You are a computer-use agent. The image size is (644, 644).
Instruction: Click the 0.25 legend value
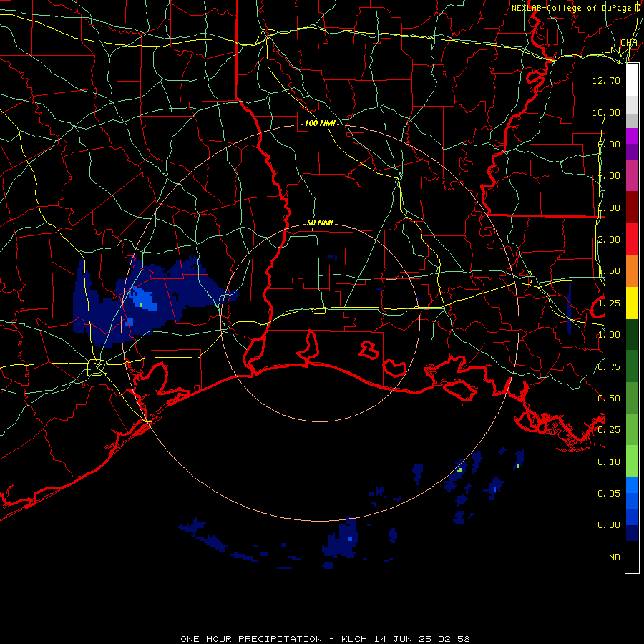click(609, 430)
